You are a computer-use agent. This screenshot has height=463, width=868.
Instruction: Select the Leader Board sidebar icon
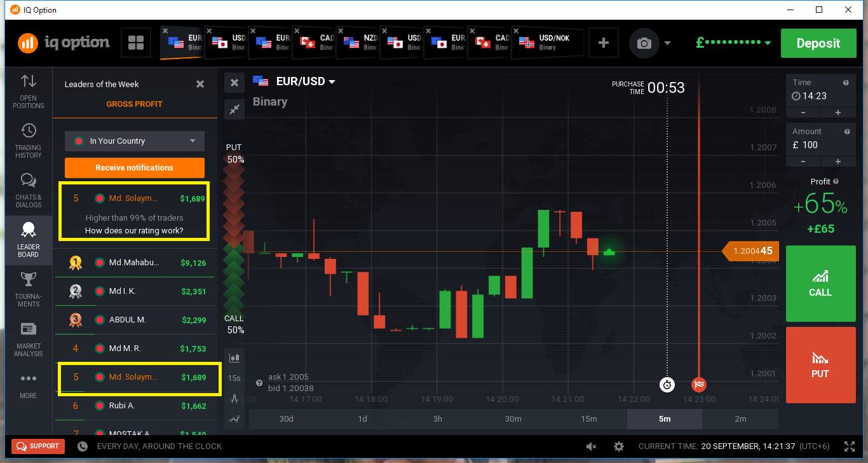click(28, 240)
